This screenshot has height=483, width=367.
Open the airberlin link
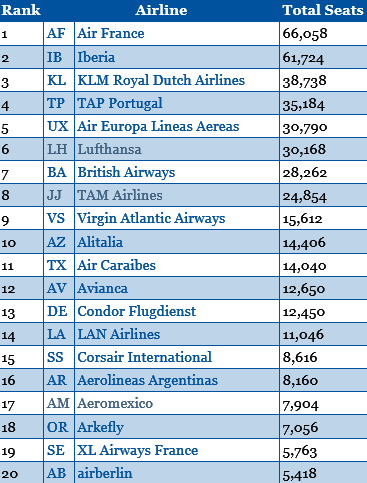(x=105, y=473)
